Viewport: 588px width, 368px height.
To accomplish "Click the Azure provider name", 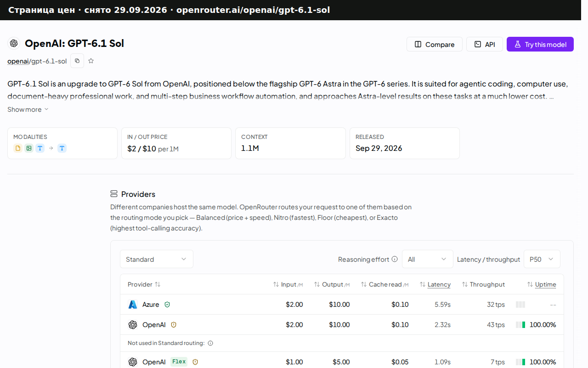I will (151, 305).
